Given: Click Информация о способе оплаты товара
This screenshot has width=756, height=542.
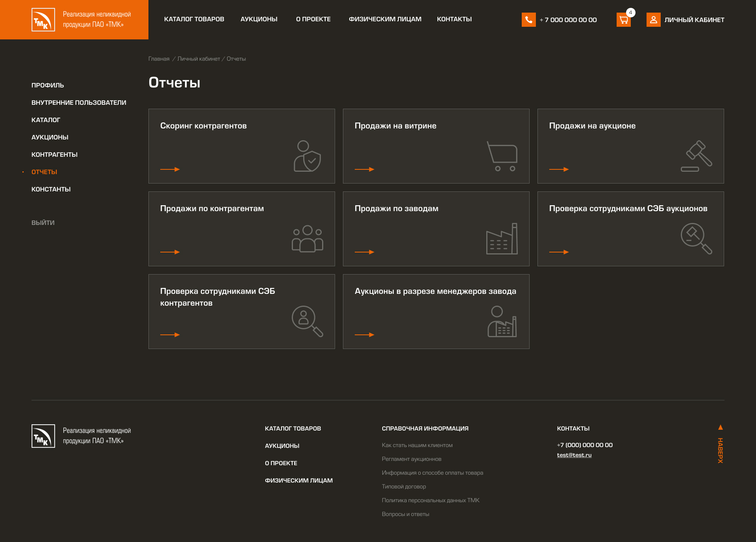Looking at the screenshot, I should point(433,473).
